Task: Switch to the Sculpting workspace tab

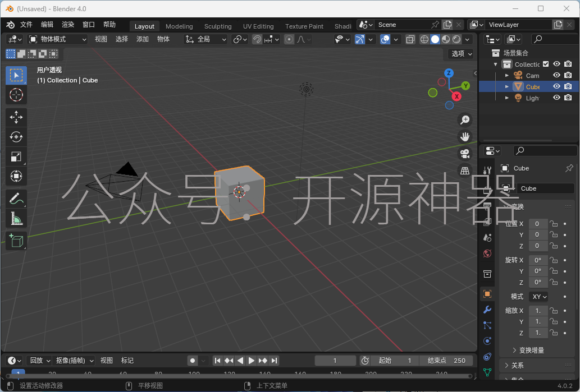Action: pos(218,26)
